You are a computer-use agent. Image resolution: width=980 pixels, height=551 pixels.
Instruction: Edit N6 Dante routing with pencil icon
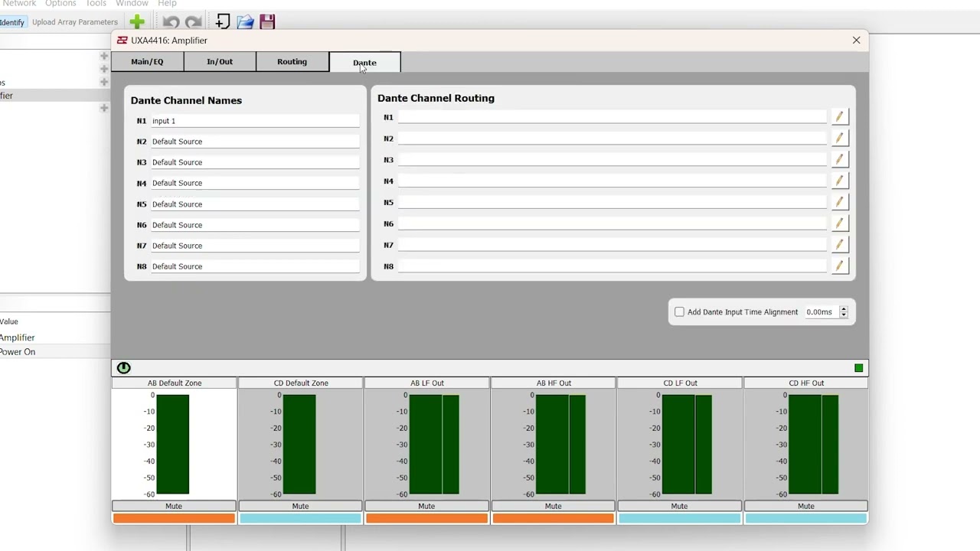840,223
